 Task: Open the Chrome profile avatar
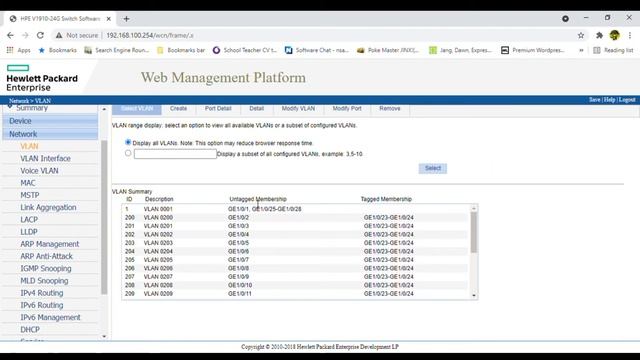pos(615,36)
